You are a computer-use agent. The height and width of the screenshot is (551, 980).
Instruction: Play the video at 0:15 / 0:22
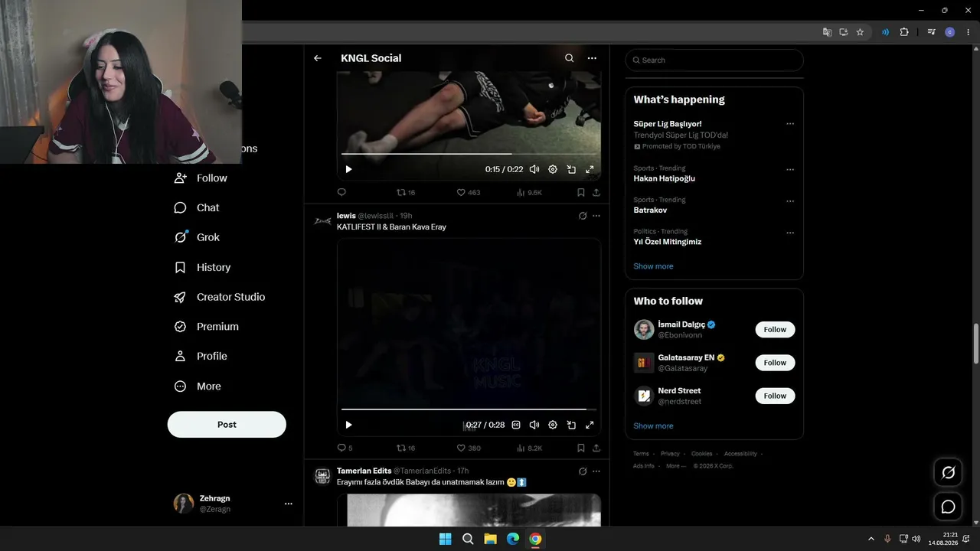(x=348, y=169)
